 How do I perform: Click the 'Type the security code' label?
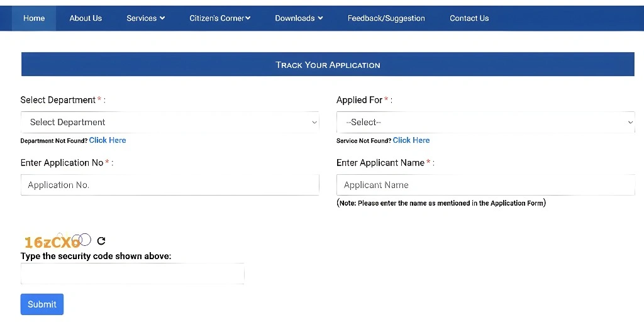(x=96, y=256)
